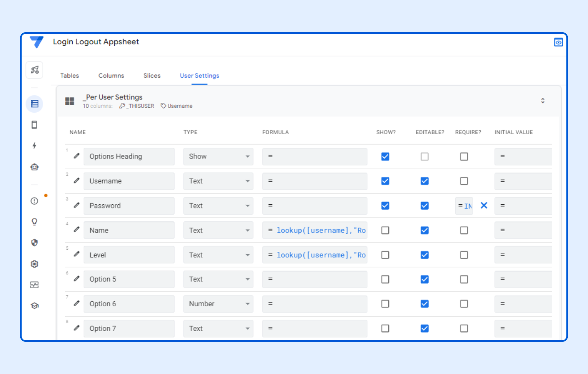Open the Automation bot sidebar icon

34,167
